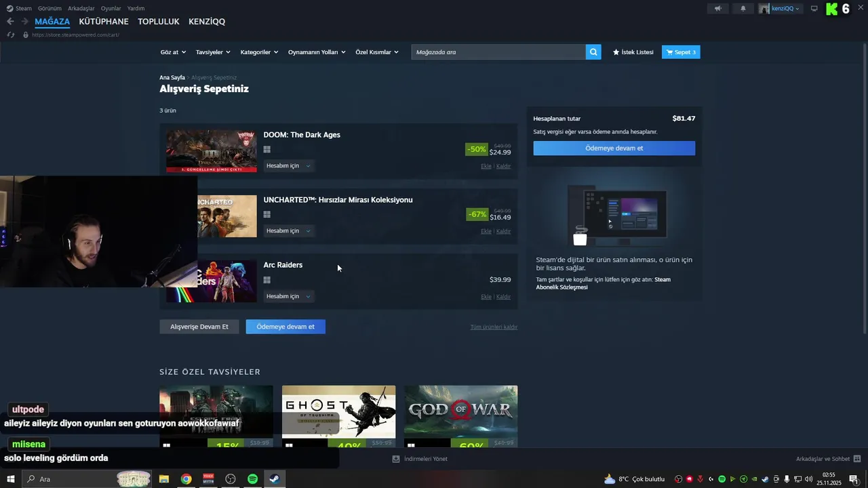Open Sepet 3 cart button
The width and height of the screenshot is (868, 488).
pos(681,52)
